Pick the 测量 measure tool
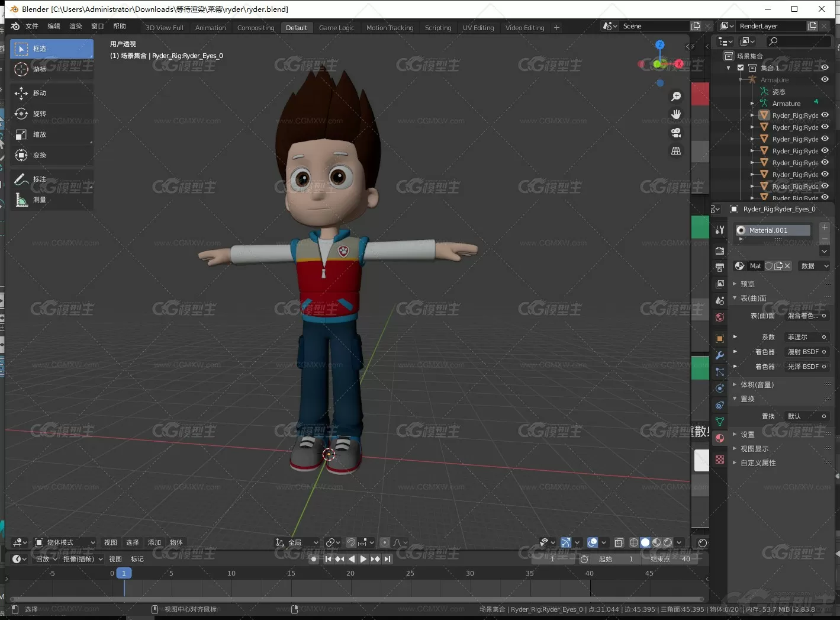 pos(52,200)
